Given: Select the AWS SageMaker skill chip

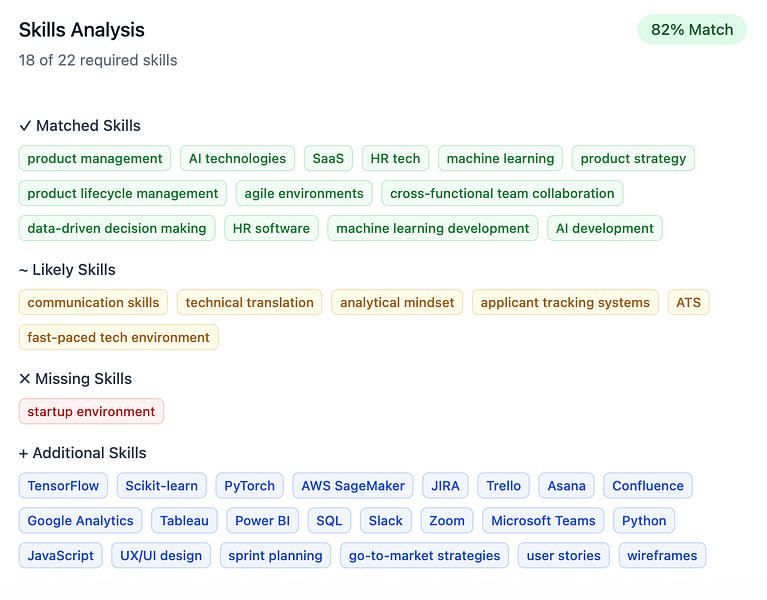Looking at the screenshot, I should pos(353,486).
